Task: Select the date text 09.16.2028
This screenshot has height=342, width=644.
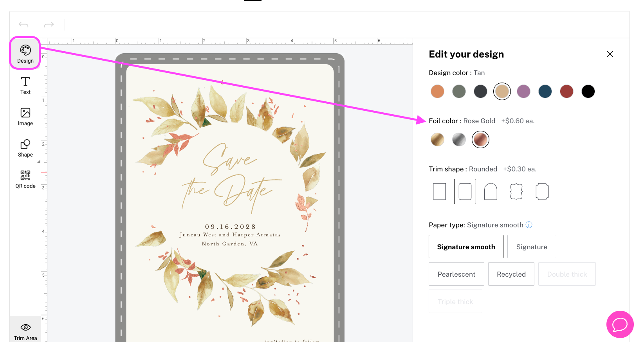Action: pyautogui.click(x=230, y=227)
